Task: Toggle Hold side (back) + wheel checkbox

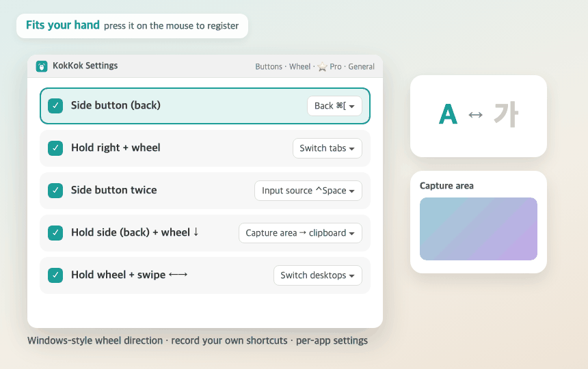Action: coord(55,232)
